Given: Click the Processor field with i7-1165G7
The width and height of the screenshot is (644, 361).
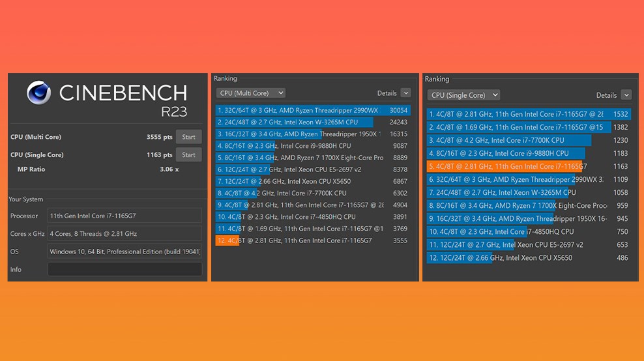Looking at the screenshot, I should tap(124, 216).
